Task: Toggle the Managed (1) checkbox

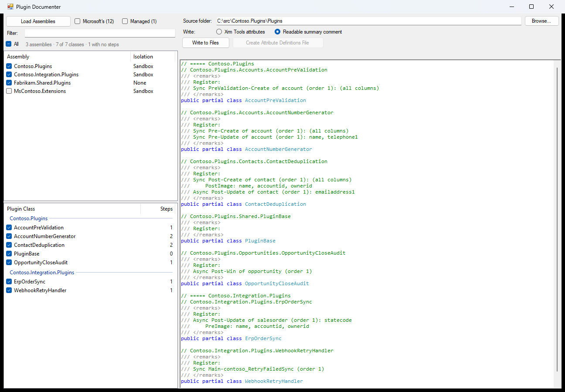Action: (x=125, y=21)
